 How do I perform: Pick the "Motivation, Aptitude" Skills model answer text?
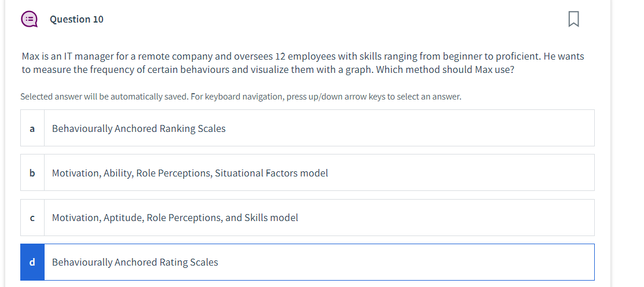tap(175, 218)
